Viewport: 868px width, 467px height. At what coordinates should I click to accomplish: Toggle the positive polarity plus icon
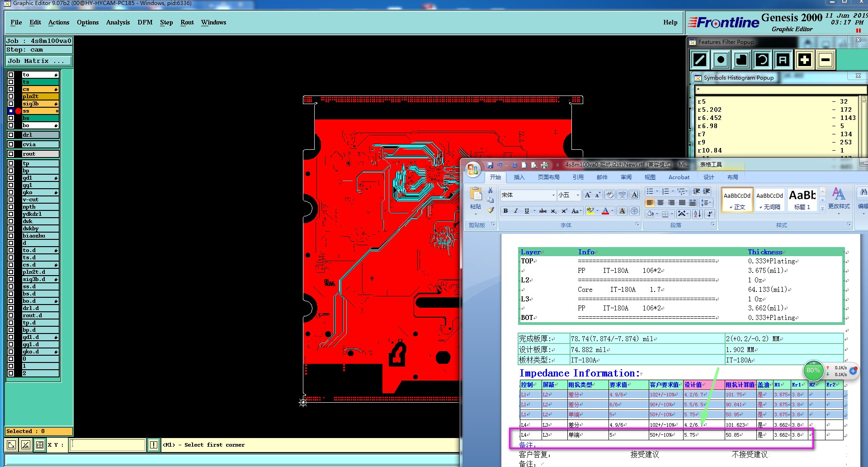tap(804, 60)
